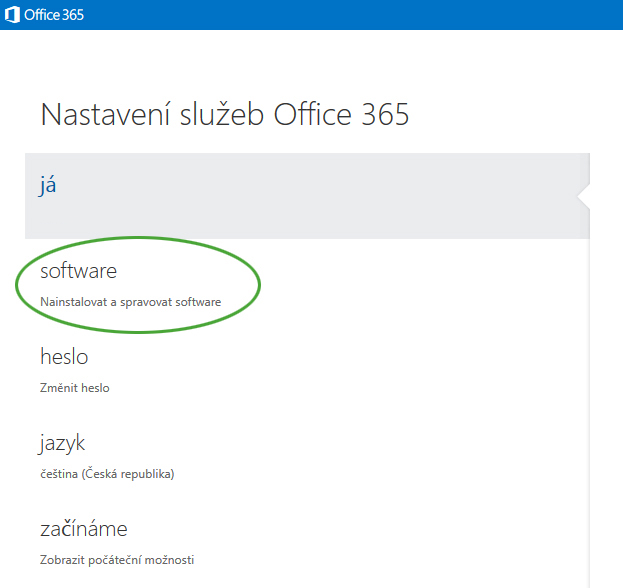Click "Nainstalovat a spravovat software" description
623x588 pixels.
pos(130,301)
